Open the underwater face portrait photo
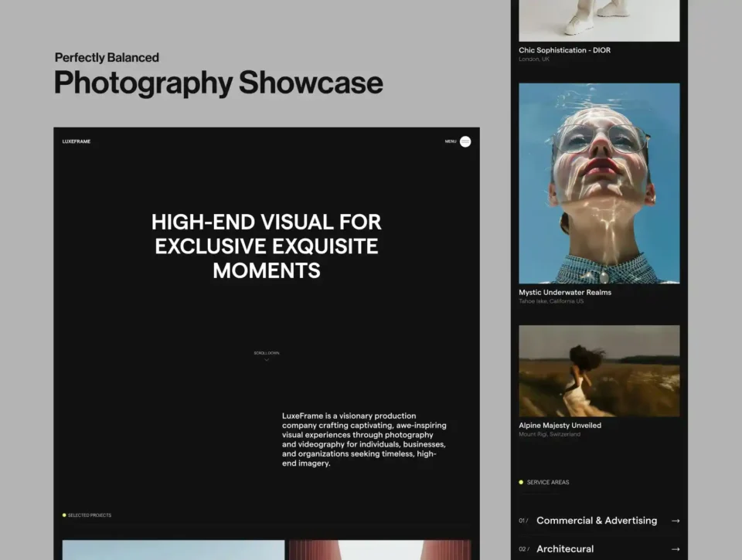 [x=599, y=183]
